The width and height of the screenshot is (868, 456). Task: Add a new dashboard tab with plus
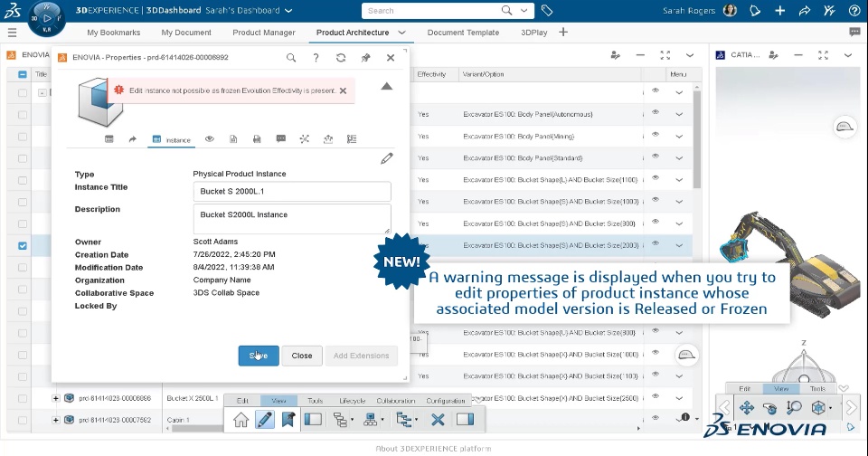[563, 33]
